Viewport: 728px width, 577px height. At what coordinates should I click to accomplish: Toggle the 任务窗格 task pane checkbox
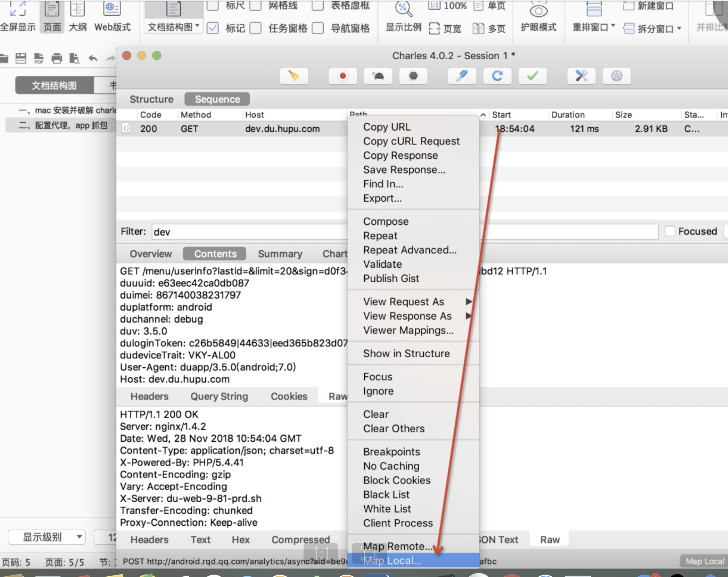pos(256,28)
